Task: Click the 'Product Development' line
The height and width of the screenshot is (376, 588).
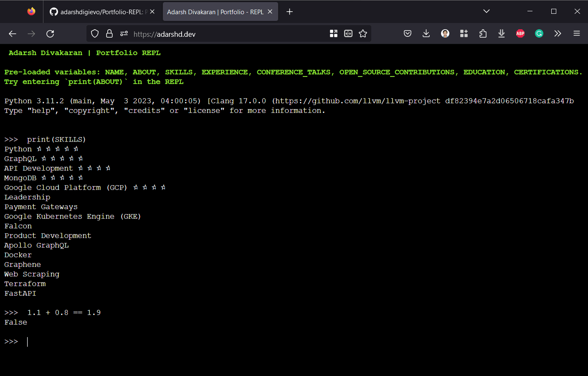Action: pyautogui.click(x=48, y=236)
